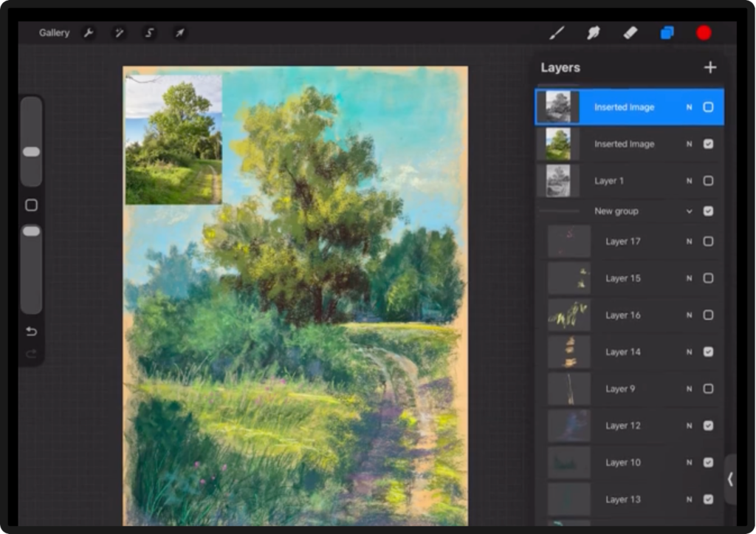
Task: Close the Layers panel via layers icon
Action: pos(667,32)
